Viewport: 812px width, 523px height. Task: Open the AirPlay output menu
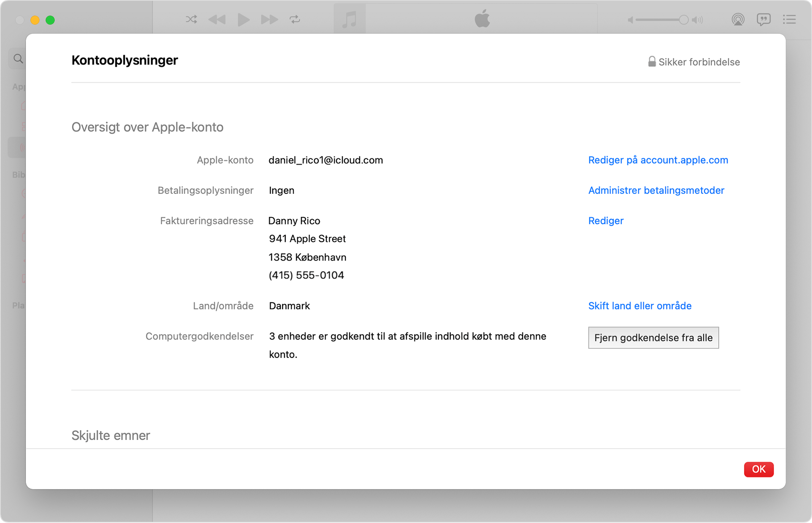(x=738, y=19)
